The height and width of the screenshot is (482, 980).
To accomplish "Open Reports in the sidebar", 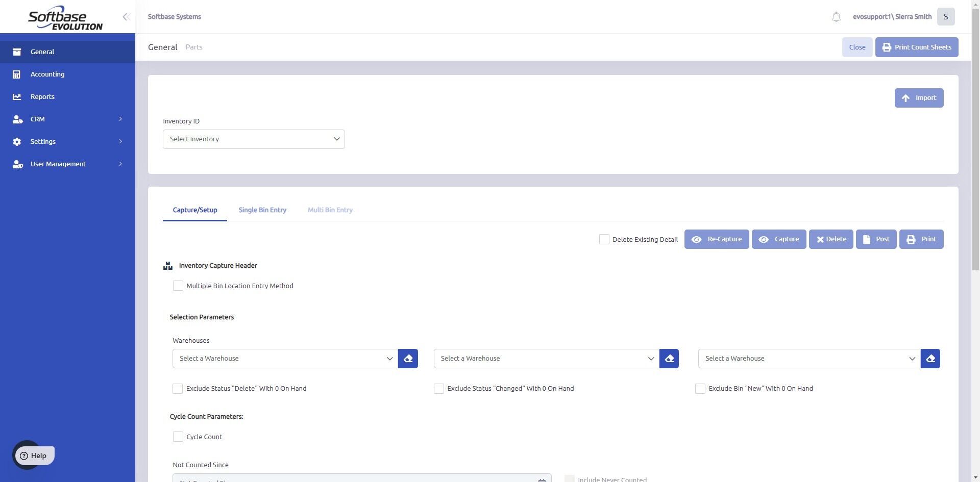I will [67, 97].
